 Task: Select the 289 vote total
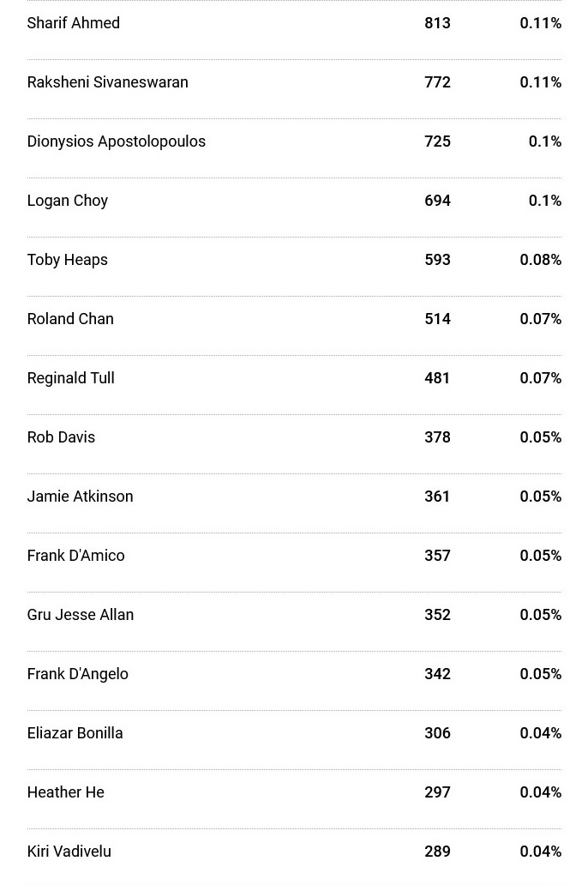coord(437,852)
